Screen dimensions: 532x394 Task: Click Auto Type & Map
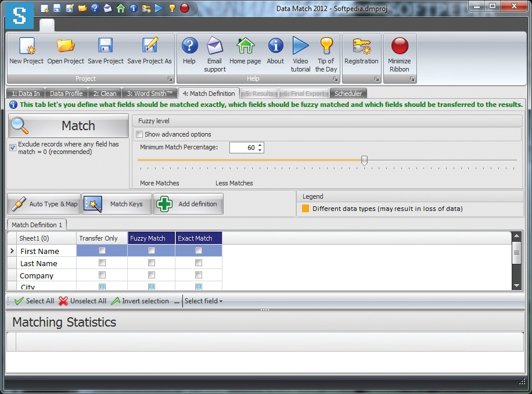click(44, 203)
